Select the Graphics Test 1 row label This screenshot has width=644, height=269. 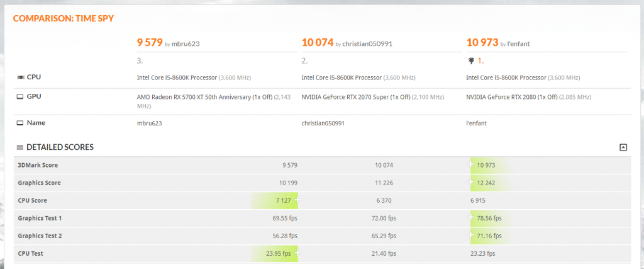click(40, 218)
